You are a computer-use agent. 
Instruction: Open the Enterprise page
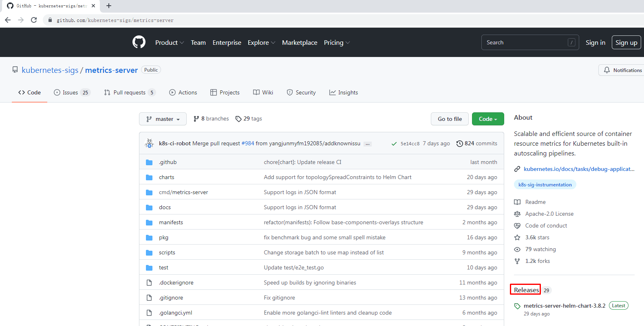point(227,42)
